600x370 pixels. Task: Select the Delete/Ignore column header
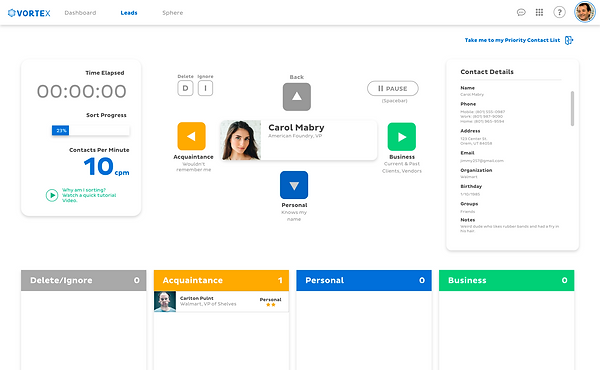coord(83,280)
